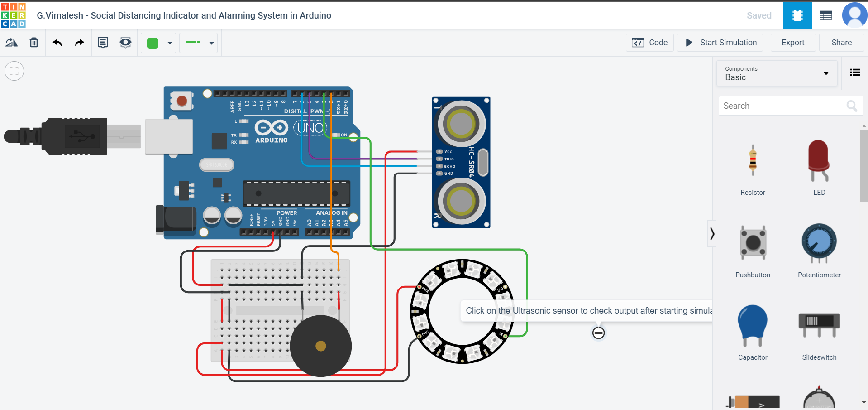Click the Export button
The image size is (868, 410).
coord(793,43)
